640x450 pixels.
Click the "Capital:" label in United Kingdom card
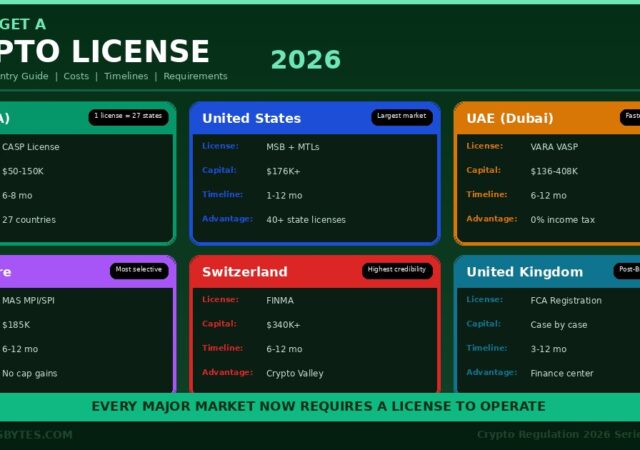pyautogui.click(x=484, y=323)
